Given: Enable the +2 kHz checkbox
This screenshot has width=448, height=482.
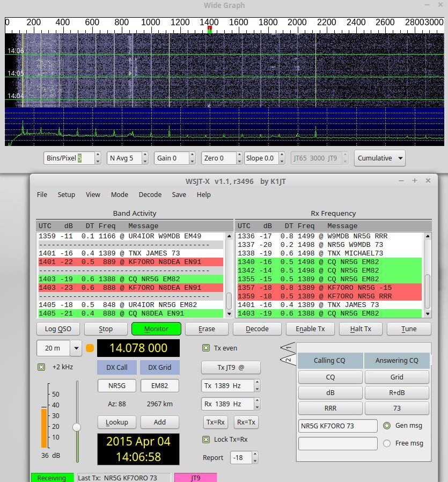Looking at the screenshot, I should tap(41, 367).
